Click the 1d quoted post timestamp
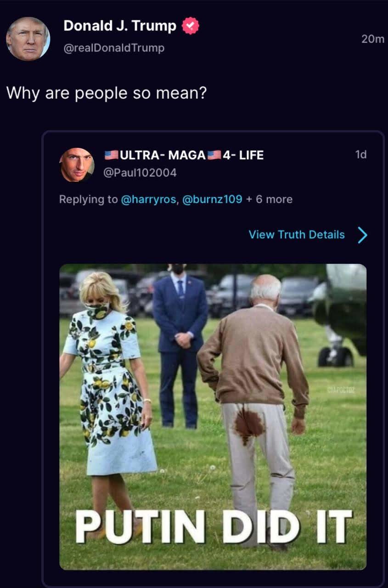Image resolution: width=388 pixels, height=588 pixels. [361, 155]
